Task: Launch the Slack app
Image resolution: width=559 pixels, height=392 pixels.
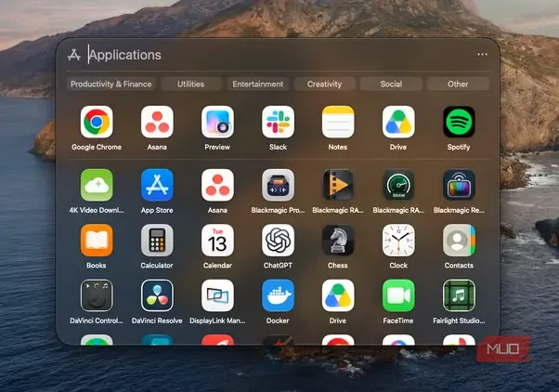Action: pos(278,122)
